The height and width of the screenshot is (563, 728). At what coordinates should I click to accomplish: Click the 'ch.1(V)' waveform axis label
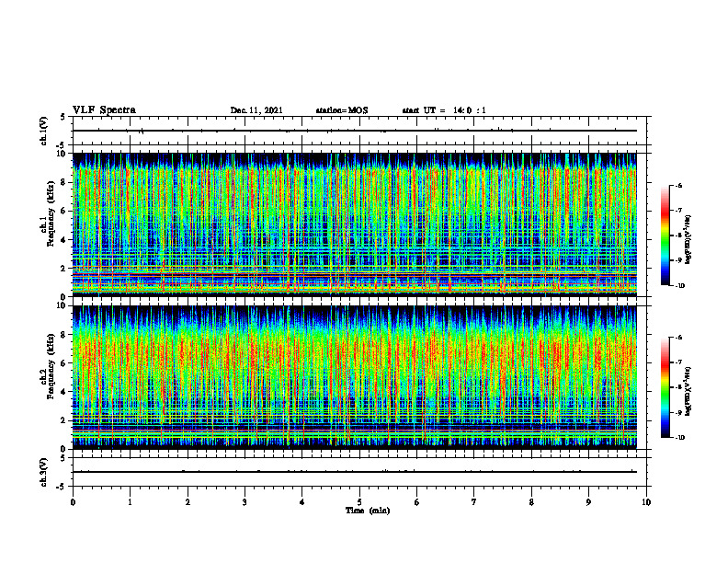[x=43, y=131]
